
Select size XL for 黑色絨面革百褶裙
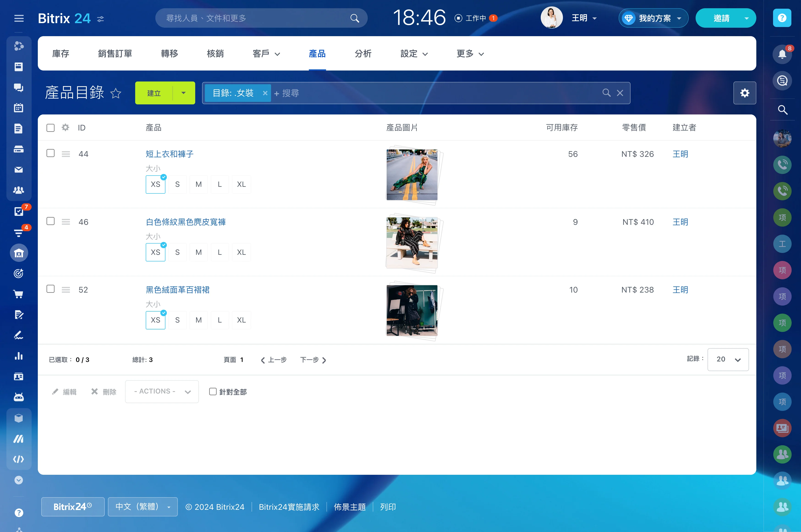(241, 320)
